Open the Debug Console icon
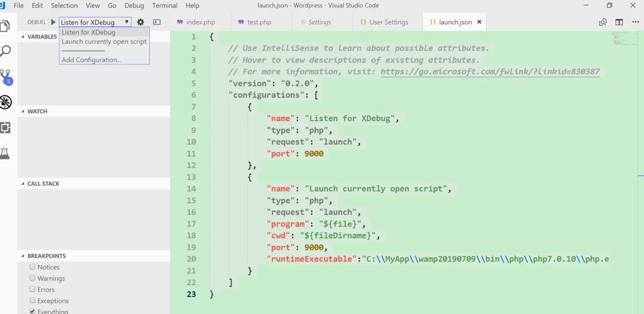 pos(157,22)
